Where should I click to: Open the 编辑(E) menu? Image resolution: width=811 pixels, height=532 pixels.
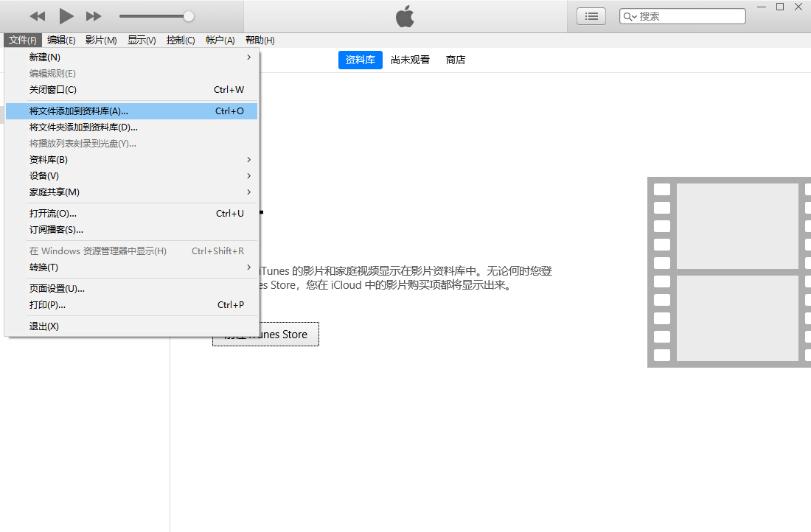61,40
